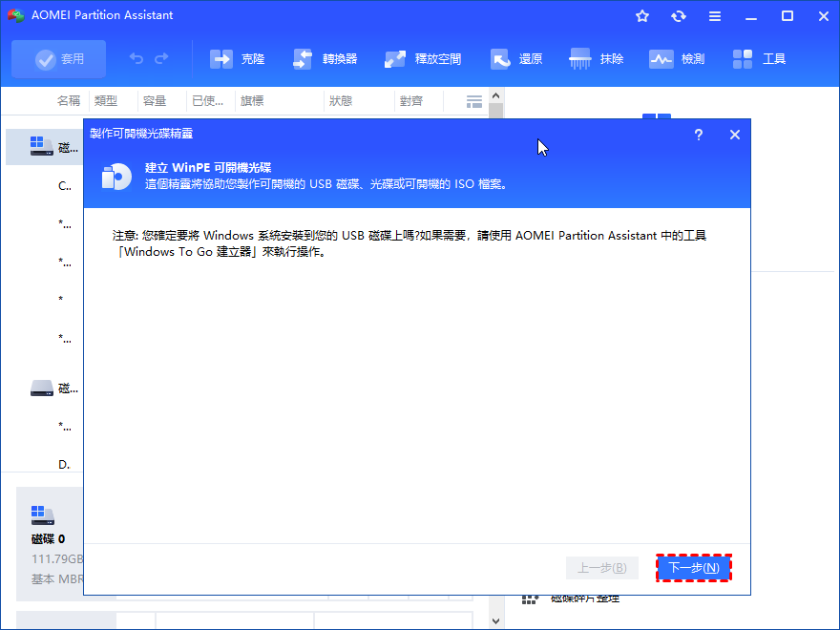Select the D. partition row

pyautogui.click(x=45, y=465)
